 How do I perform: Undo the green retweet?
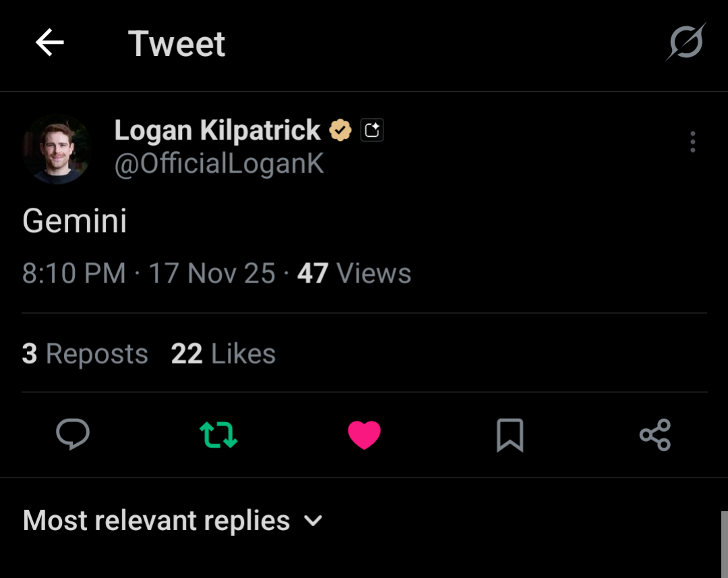point(218,435)
